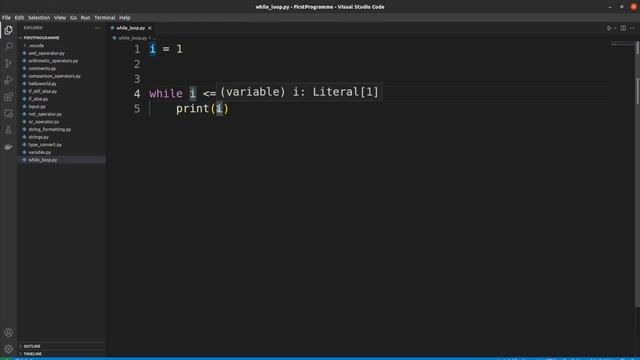Image resolution: width=640 pixels, height=360 pixels.
Task: Split the editor to the right
Action: pyautogui.click(x=623, y=28)
